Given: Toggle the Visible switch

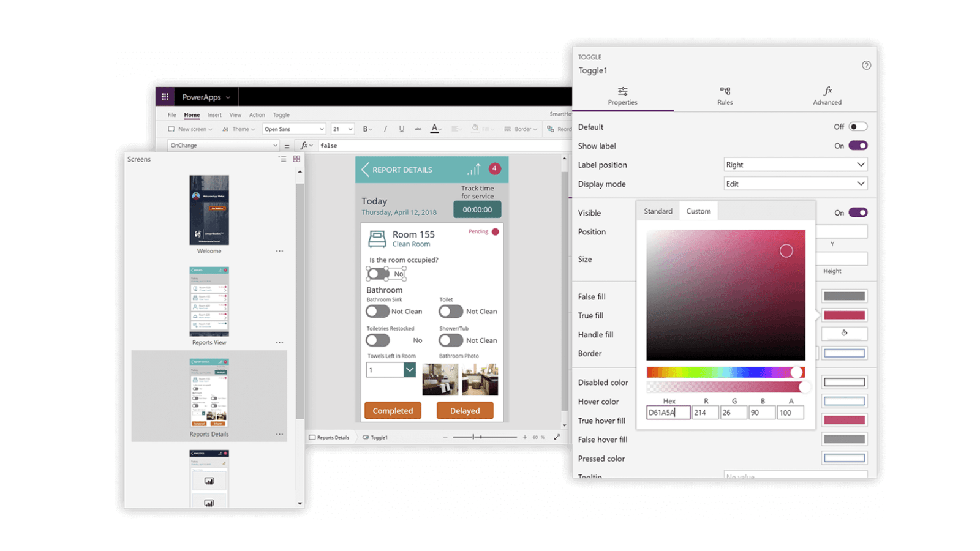Looking at the screenshot, I should [858, 212].
